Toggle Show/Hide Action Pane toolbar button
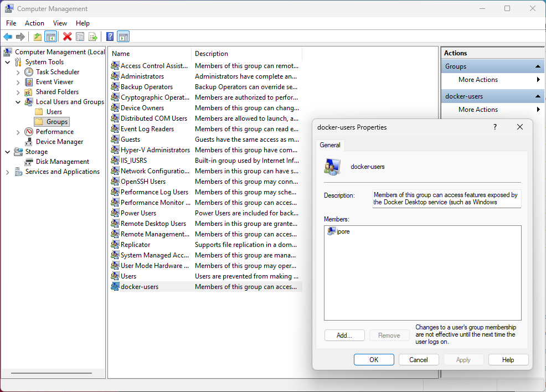The width and height of the screenshot is (546, 392). click(x=123, y=37)
